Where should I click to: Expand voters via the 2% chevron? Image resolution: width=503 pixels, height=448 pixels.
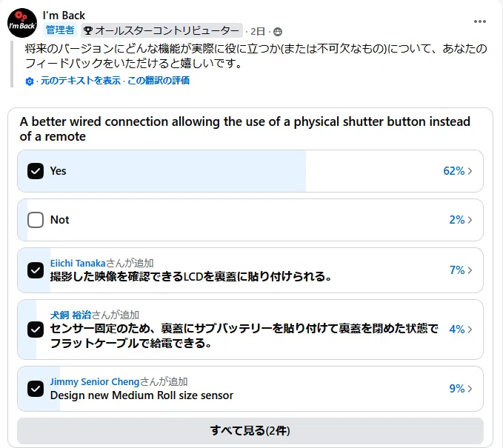tap(470, 220)
